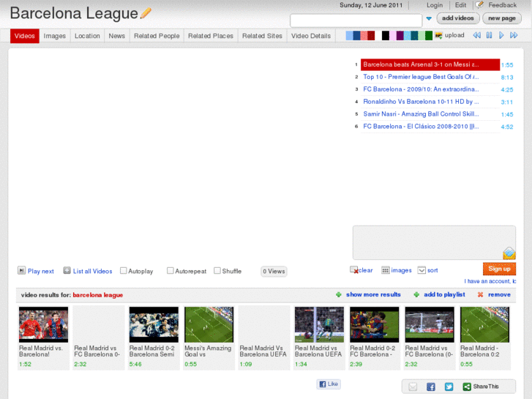532x399 pixels.
Task: Open the dropdown arrow next to search box
Action: coord(429,19)
